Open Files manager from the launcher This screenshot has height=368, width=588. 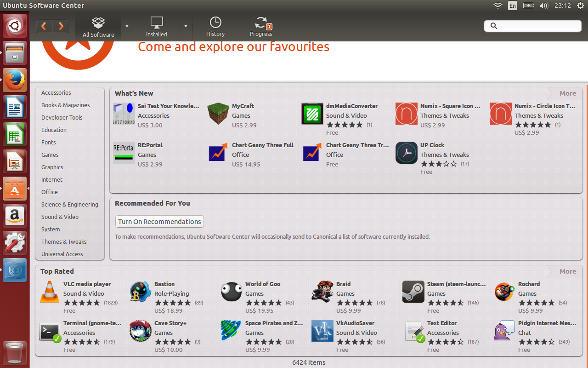(15, 53)
